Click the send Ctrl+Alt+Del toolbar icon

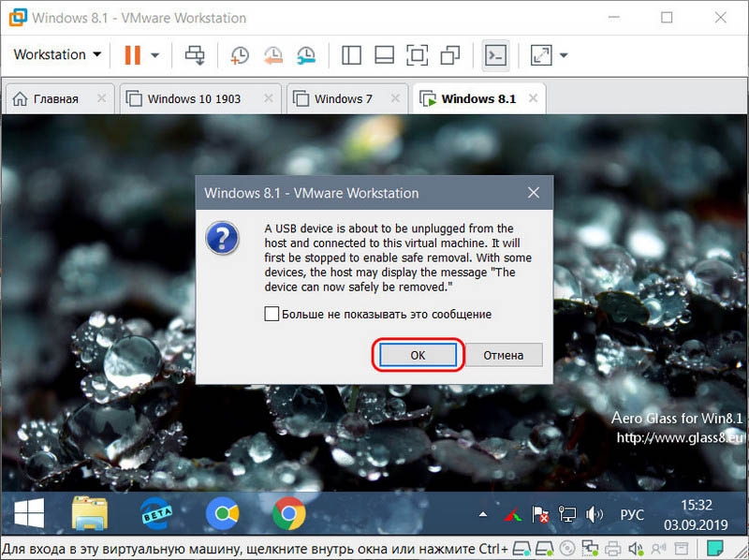[195, 55]
